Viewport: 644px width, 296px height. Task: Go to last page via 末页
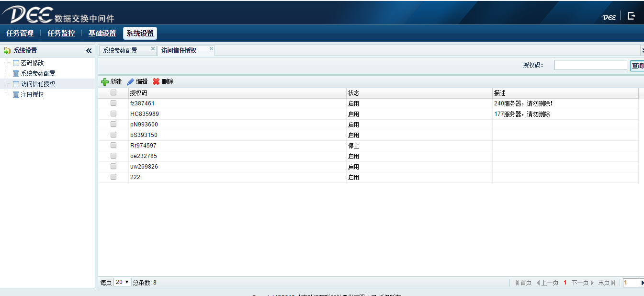(x=607, y=283)
